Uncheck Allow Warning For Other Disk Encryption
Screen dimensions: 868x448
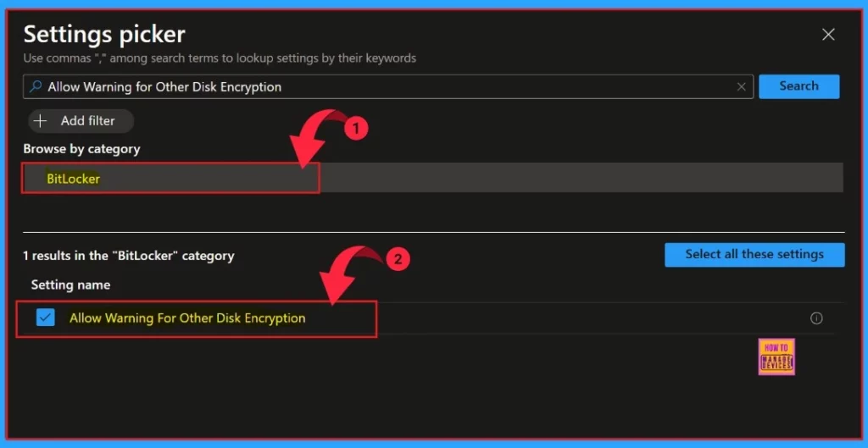[x=46, y=318]
